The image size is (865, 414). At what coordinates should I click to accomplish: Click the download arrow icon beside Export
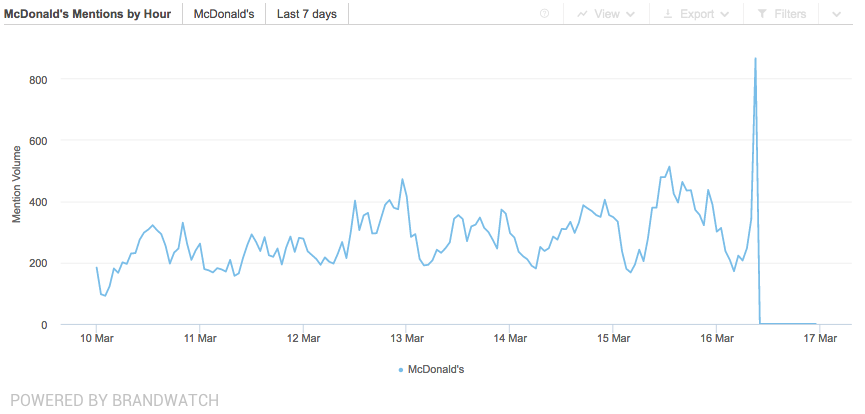(x=667, y=14)
